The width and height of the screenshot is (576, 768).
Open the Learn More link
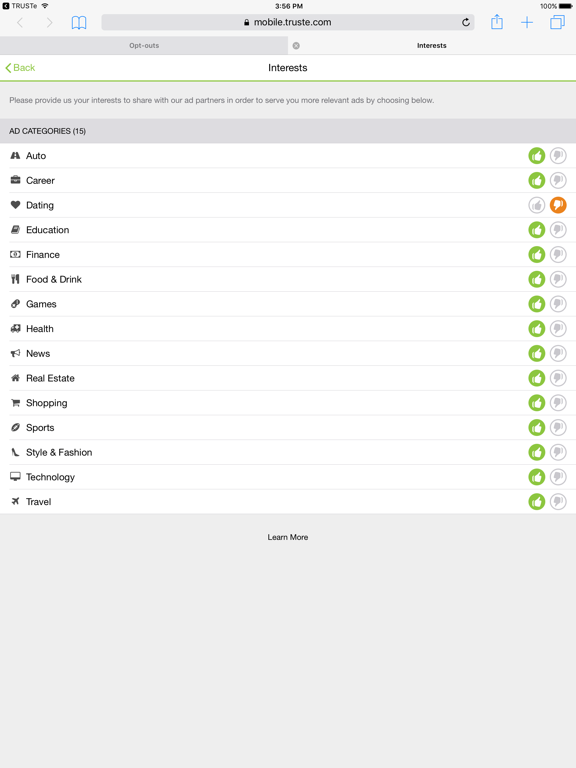[x=288, y=537]
